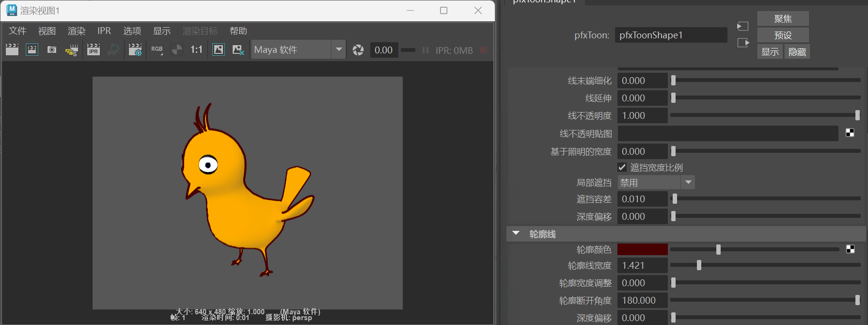Collapse the 轮廓线 section
Viewport: 868px width, 325px height.
click(x=516, y=234)
